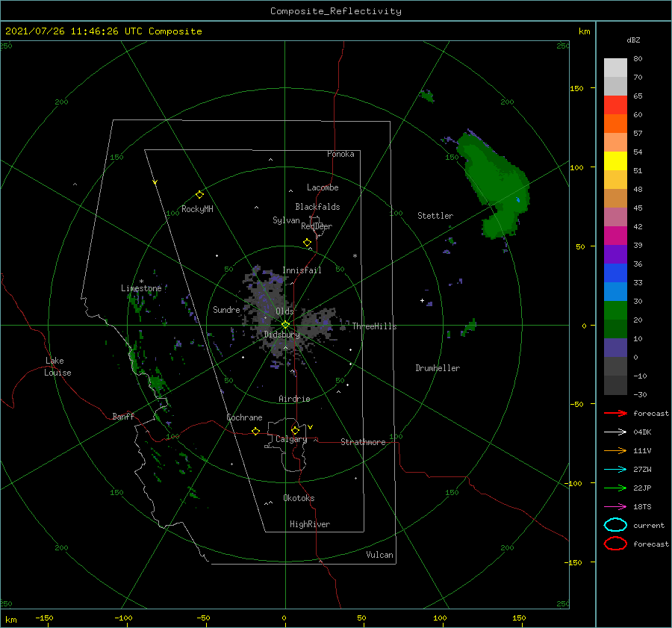
Task: Click the Airdrie label
Action: 294,399
